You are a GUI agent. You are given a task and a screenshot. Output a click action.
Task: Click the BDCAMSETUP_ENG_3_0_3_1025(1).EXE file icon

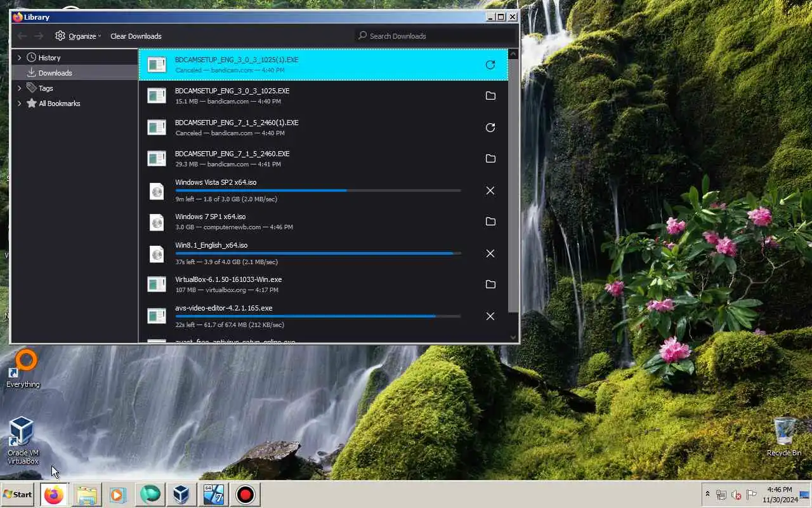click(x=157, y=65)
